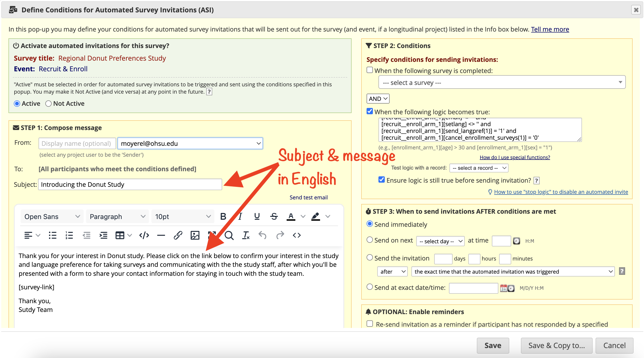The height and width of the screenshot is (358, 644).
Task: Open the sender email dropdown moyerel@ohsu.edu
Action: [190, 143]
